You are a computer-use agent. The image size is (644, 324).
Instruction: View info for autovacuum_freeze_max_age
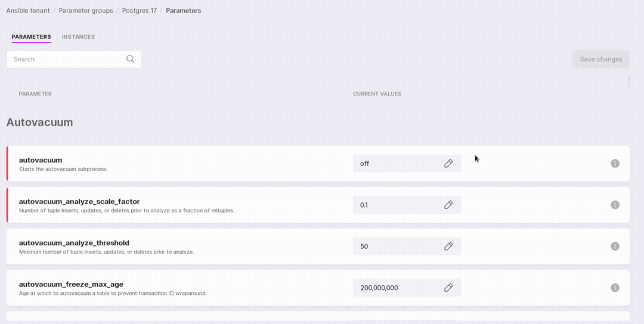click(x=615, y=288)
